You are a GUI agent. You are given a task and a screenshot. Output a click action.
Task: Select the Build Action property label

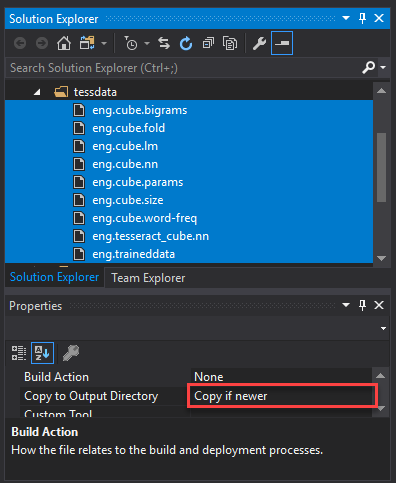pos(56,377)
